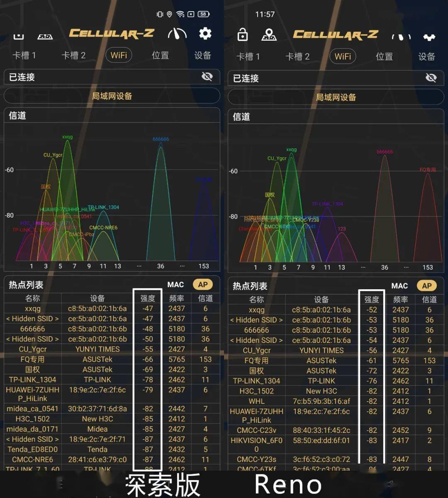Image resolution: width=448 pixels, height=498 pixels.
Task: Open 卡槽 1 tab on Reno screen
Action: (248, 56)
